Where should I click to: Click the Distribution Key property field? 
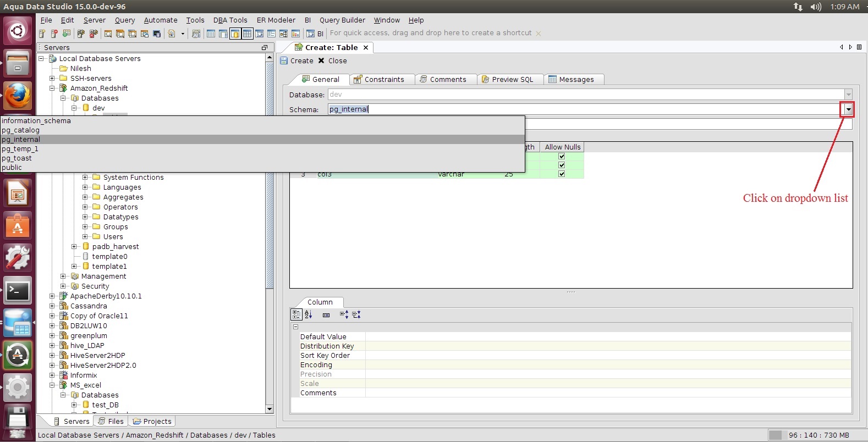608,346
